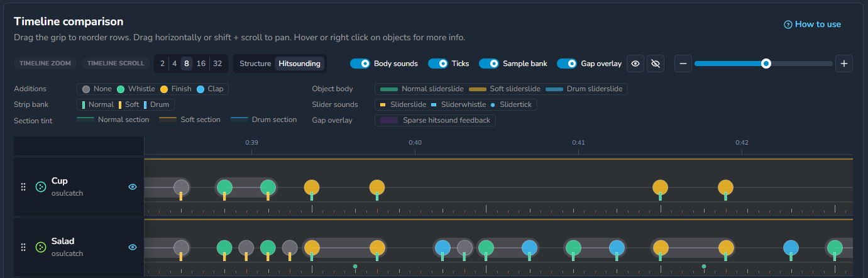Click first green whistle note in Cup row
Viewport: 868px width, 278px height.
pos(224,187)
